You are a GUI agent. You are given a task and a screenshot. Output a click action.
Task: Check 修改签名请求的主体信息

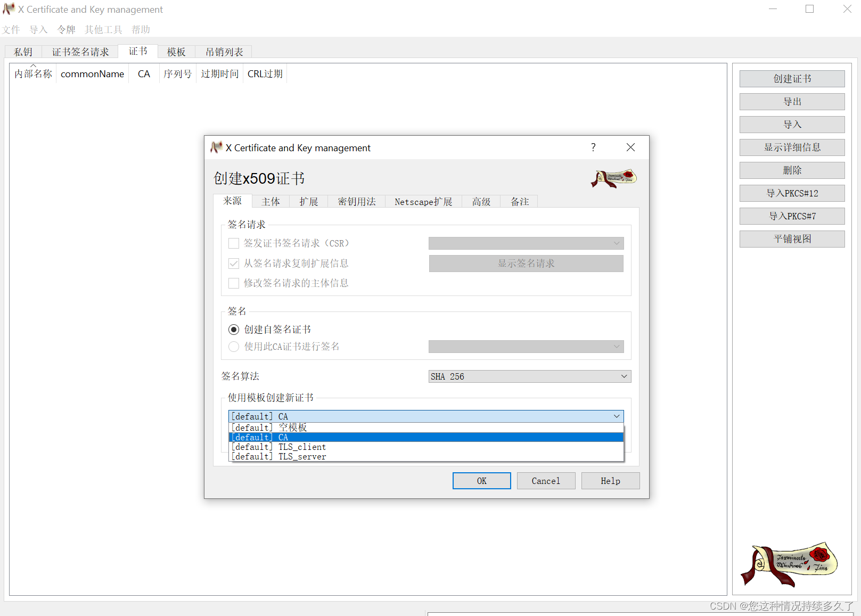234,283
